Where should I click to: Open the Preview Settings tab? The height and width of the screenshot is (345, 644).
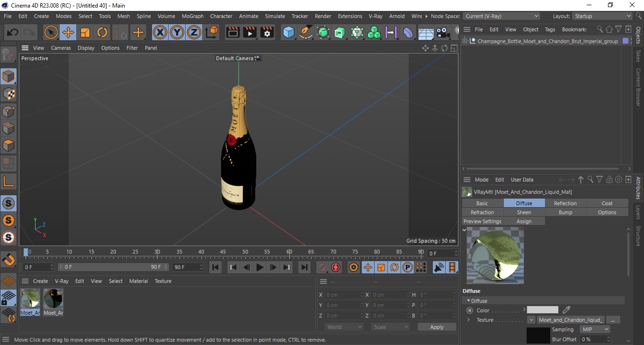(482, 221)
